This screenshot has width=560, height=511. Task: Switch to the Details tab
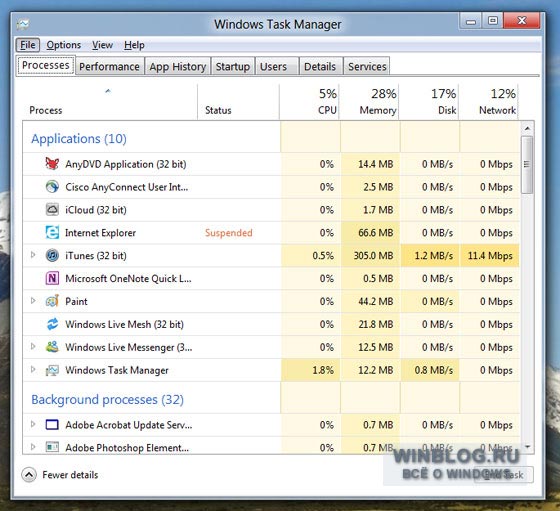321,66
